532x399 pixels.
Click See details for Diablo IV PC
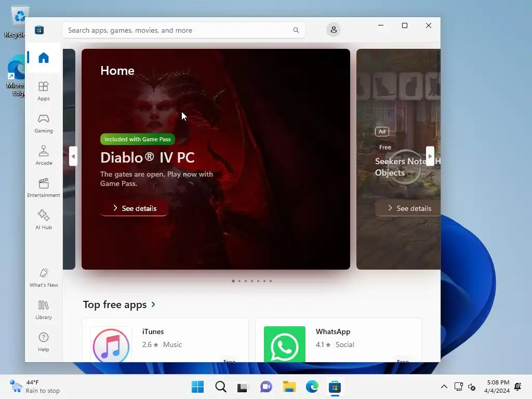134,208
